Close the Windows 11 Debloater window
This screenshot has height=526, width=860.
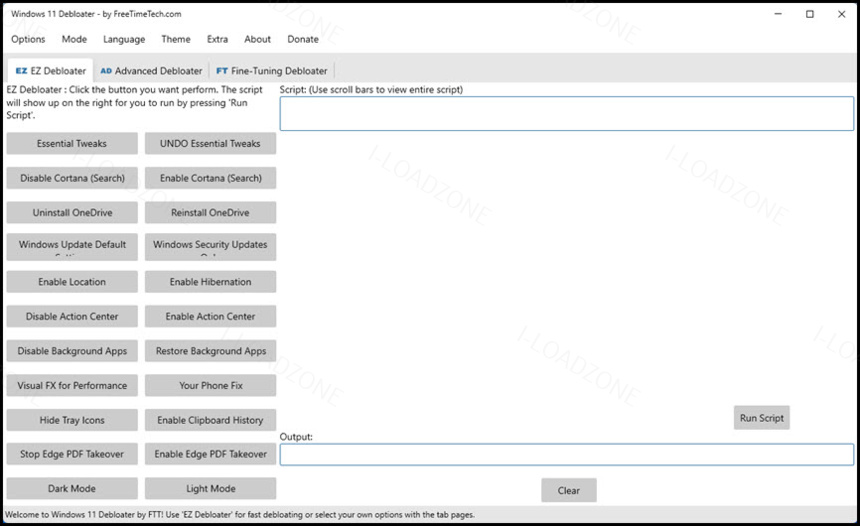click(x=841, y=14)
